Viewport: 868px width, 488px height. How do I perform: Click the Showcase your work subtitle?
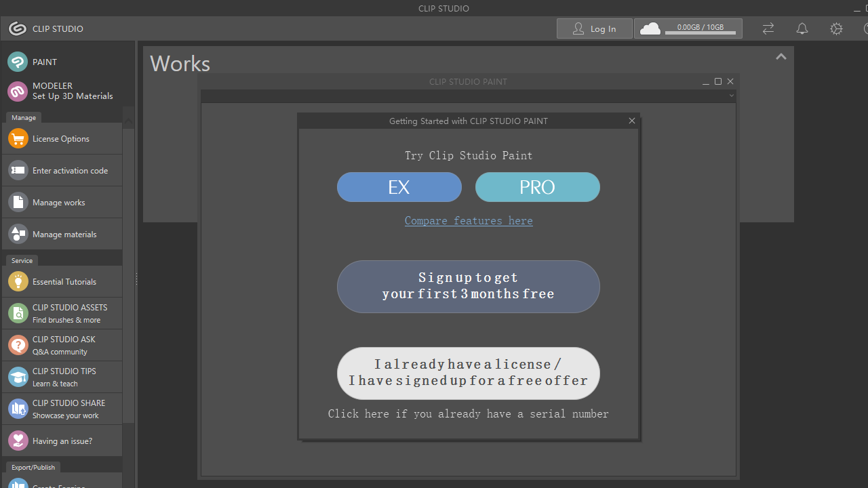(66, 415)
